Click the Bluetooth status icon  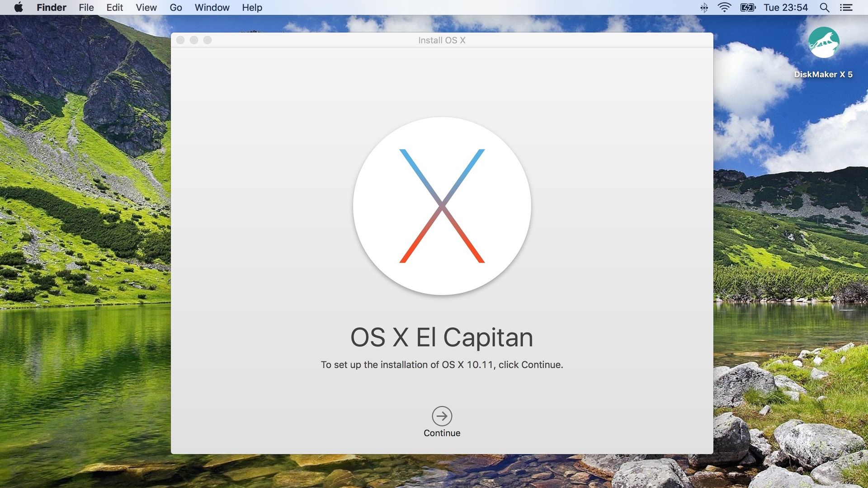pos(704,7)
